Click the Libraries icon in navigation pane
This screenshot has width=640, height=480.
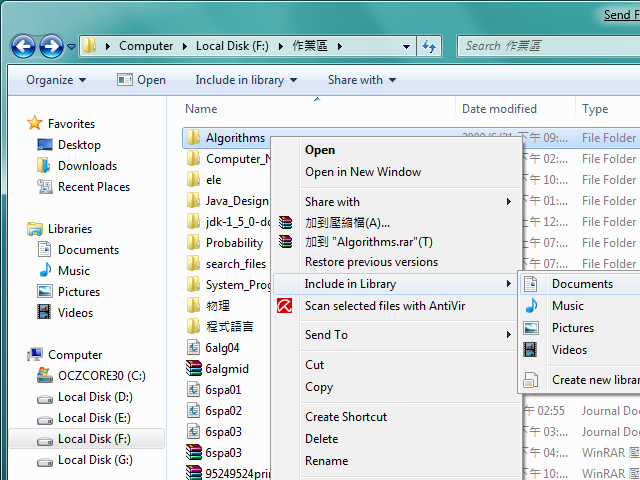[x=35, y=229]
